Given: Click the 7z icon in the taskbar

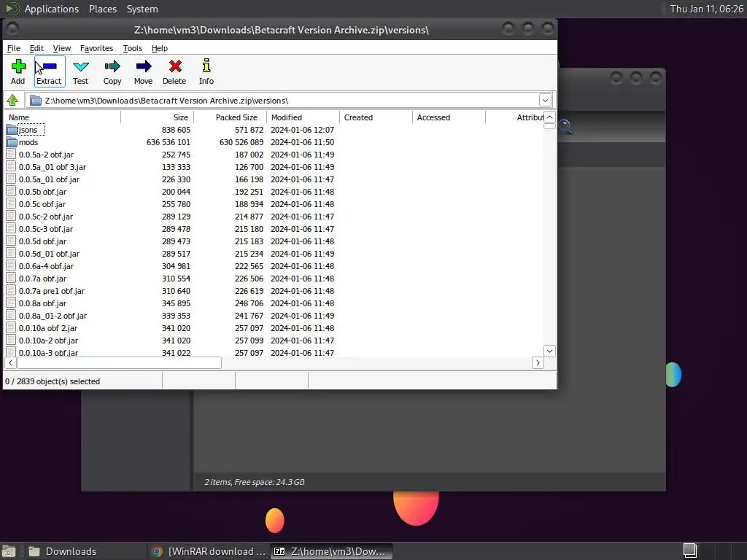Looking at the screenshot, I should (x=279, y=551).
